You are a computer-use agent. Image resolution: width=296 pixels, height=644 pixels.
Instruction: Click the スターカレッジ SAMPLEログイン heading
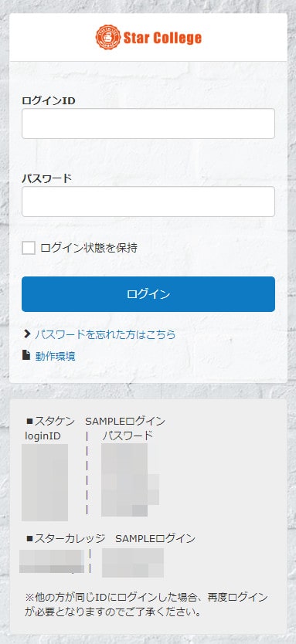coord(111,538)
